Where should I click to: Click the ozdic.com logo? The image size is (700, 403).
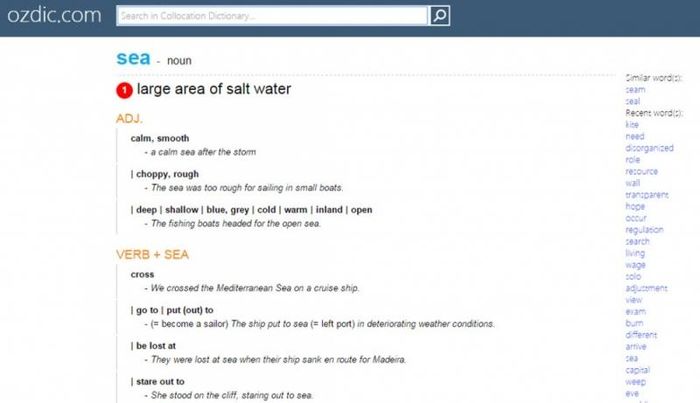coord(54,15)
